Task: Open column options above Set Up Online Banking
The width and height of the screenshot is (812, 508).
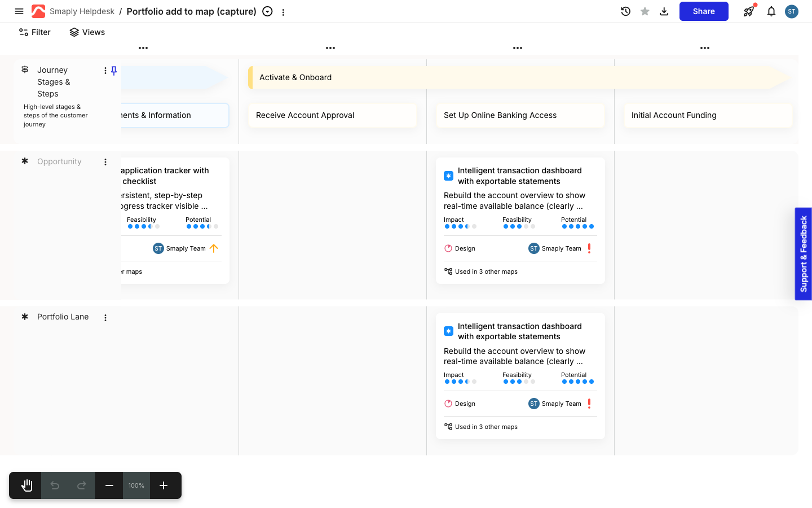Action: (x=518, y=48)
